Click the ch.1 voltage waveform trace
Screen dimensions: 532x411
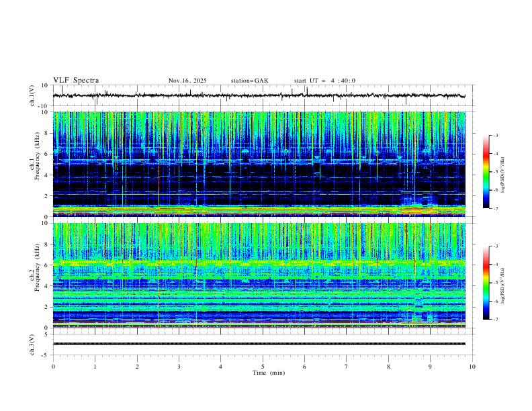pos(259,95)
